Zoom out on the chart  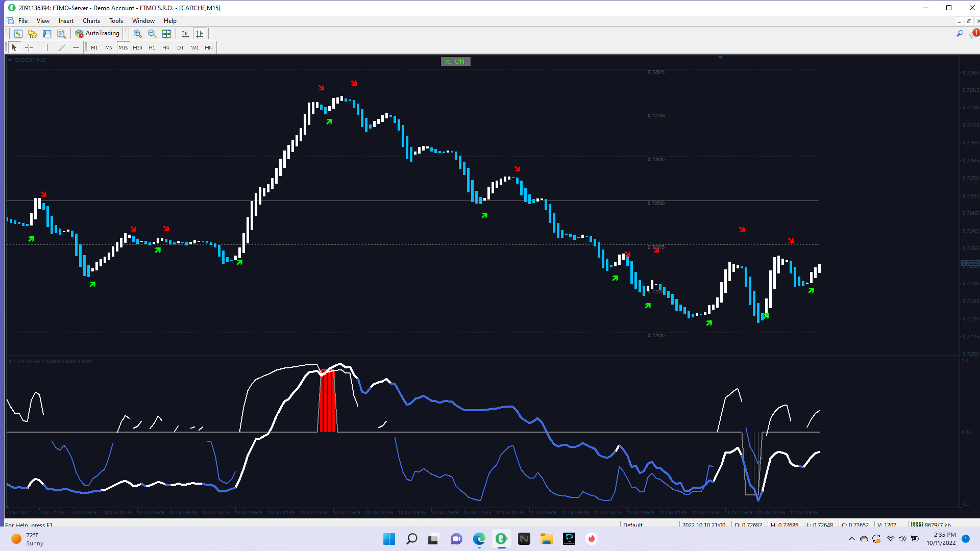(152, 34)
